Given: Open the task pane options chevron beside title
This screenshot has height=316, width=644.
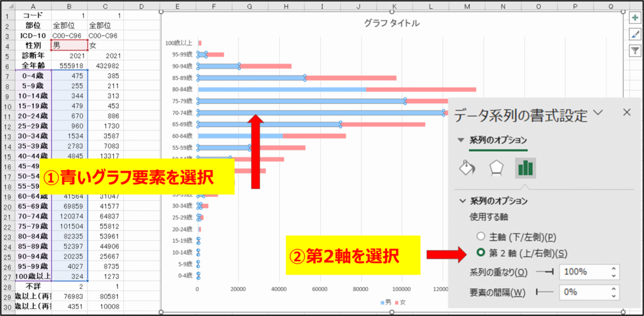Looking at the screenshot, I should click(x=597, y=113).
